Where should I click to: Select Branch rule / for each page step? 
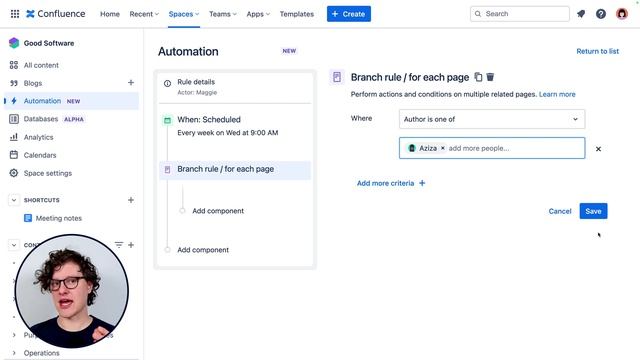(x=235, y=169)
